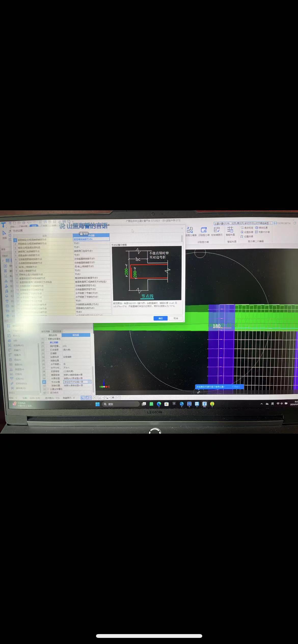298x644 pixels.
Task: Expand the 显示样式 group
Action: (x=48, y=393)
